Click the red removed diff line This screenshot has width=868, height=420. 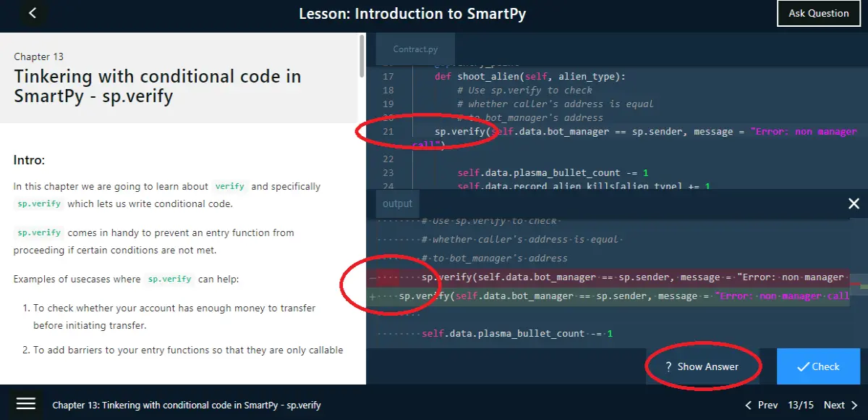[x=608, y=277]
